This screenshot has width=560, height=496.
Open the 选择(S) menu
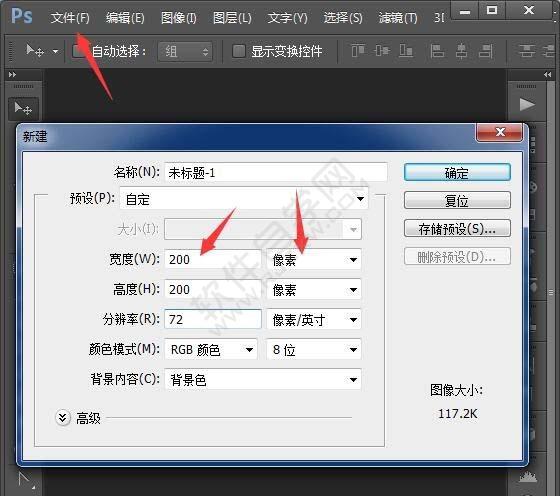343,17
